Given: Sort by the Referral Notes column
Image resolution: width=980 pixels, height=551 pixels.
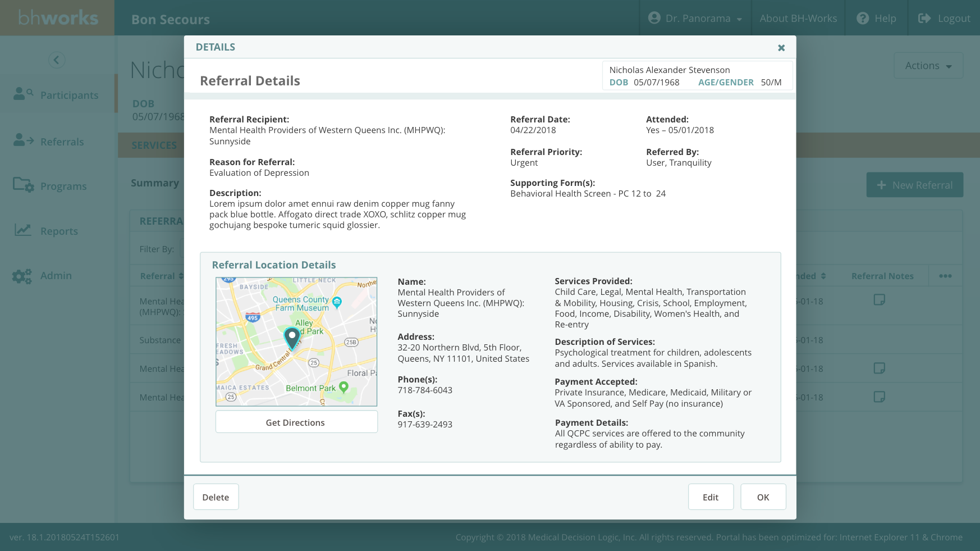Looking at the screenshot, I should click(x=882, y=276).
